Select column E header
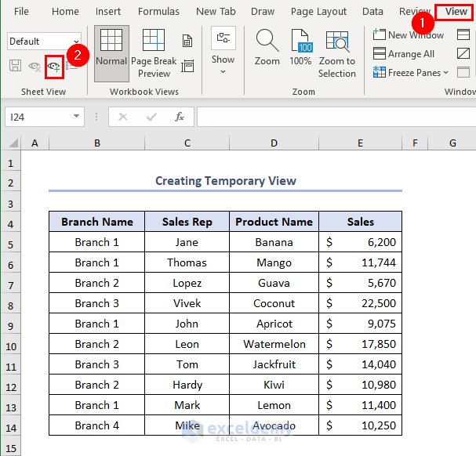 click(x=360, y=143)
